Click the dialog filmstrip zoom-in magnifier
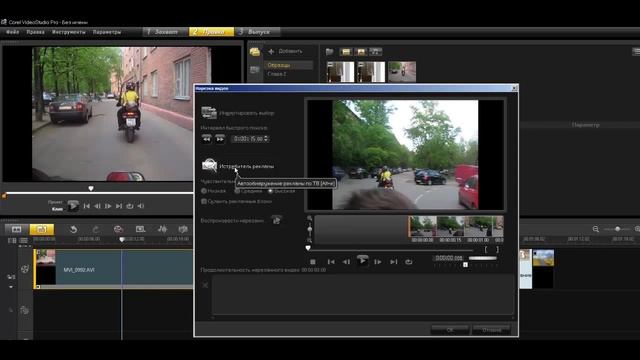 click(309, 219)
